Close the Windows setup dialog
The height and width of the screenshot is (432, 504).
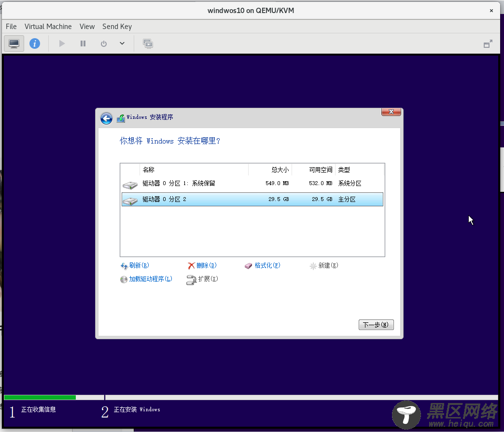(x=391, y=112)
